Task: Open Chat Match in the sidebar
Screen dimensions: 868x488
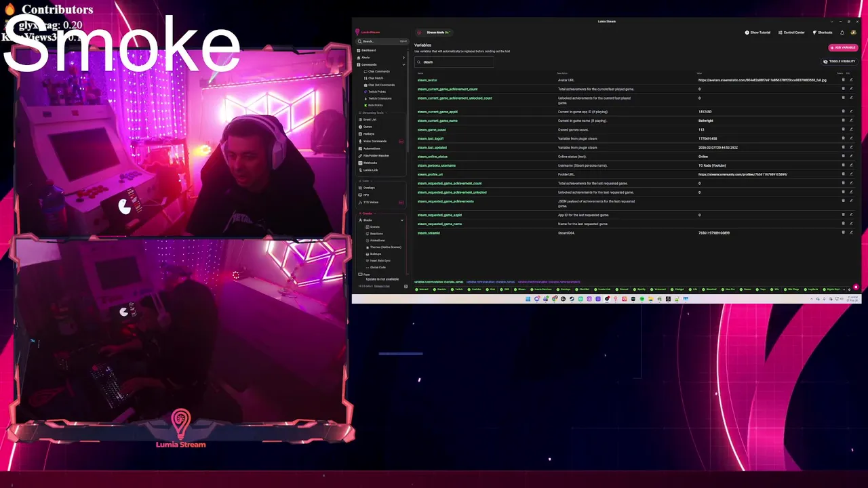Action: click(374, 78)
